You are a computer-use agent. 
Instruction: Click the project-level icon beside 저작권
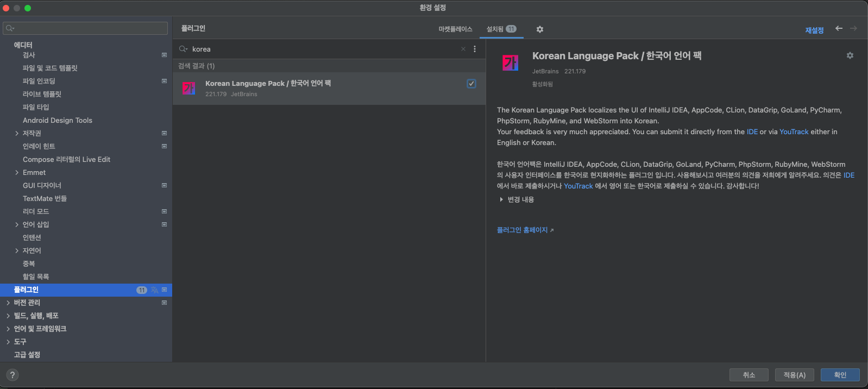coord(164,133)
